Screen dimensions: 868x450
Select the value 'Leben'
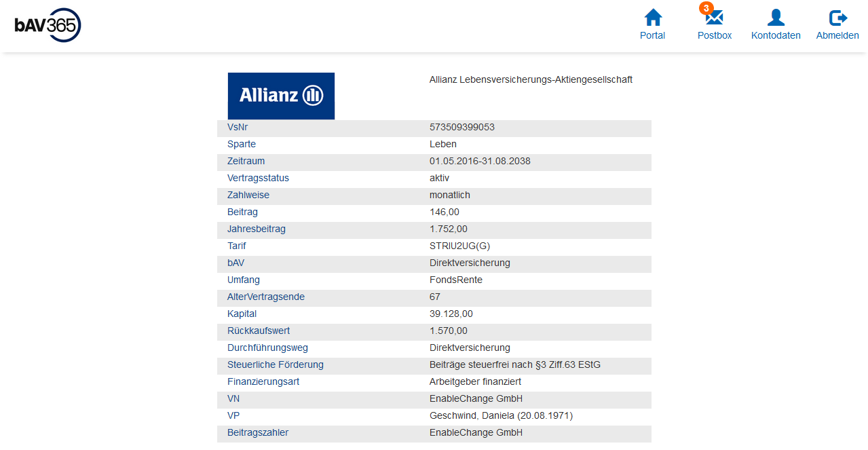click(443, 145)
